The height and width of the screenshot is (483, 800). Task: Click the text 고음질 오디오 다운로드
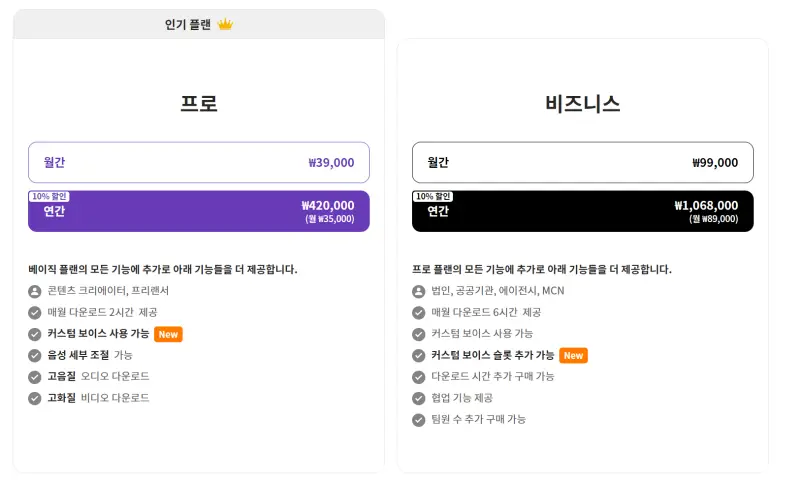click(98, 376)
